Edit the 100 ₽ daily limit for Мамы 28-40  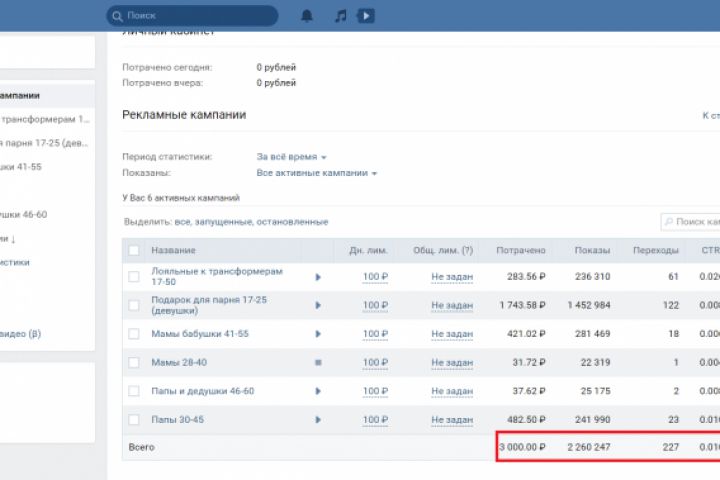coord(375,362)
